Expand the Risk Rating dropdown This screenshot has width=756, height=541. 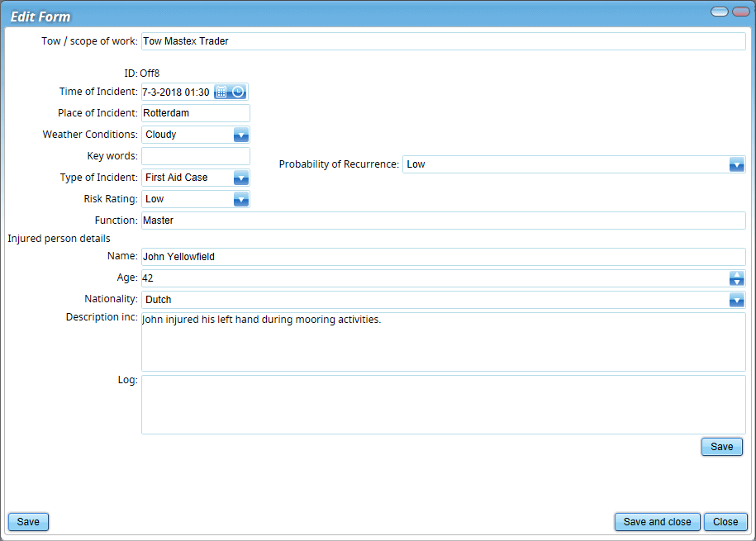241,199
